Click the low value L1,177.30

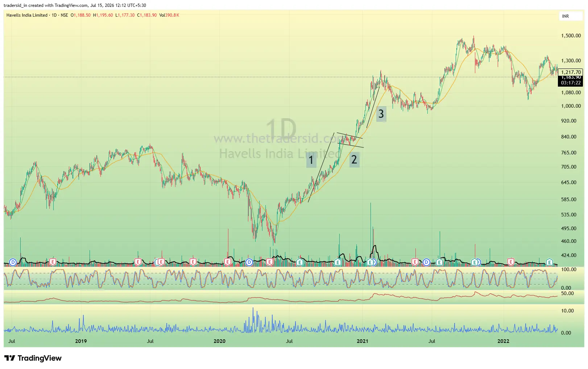125,15
